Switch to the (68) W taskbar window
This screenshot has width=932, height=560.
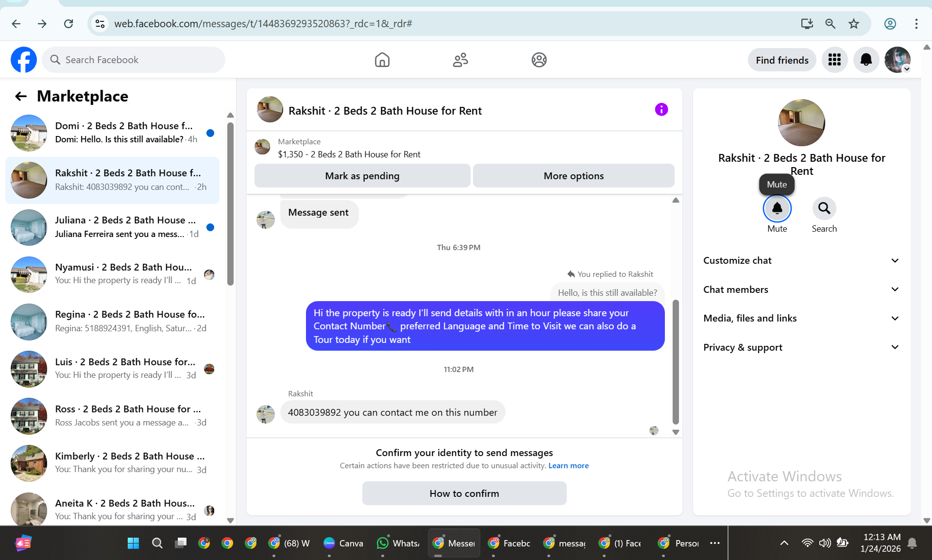pos(289,543)
